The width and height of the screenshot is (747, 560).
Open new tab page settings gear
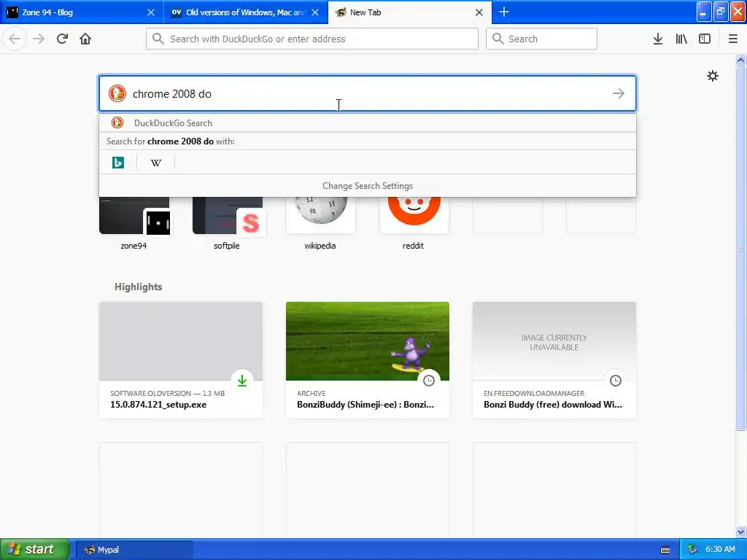713,76
